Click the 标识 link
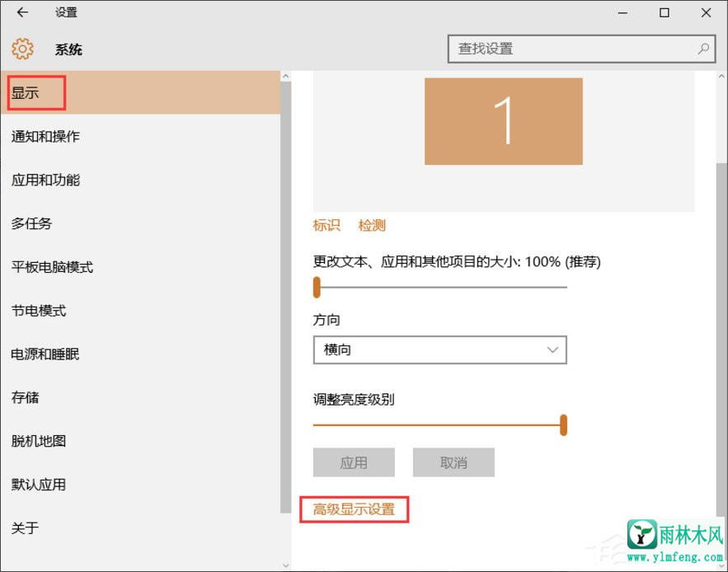Image resolution: width=728 pixels, height=572 pixels. pos(326,226)
